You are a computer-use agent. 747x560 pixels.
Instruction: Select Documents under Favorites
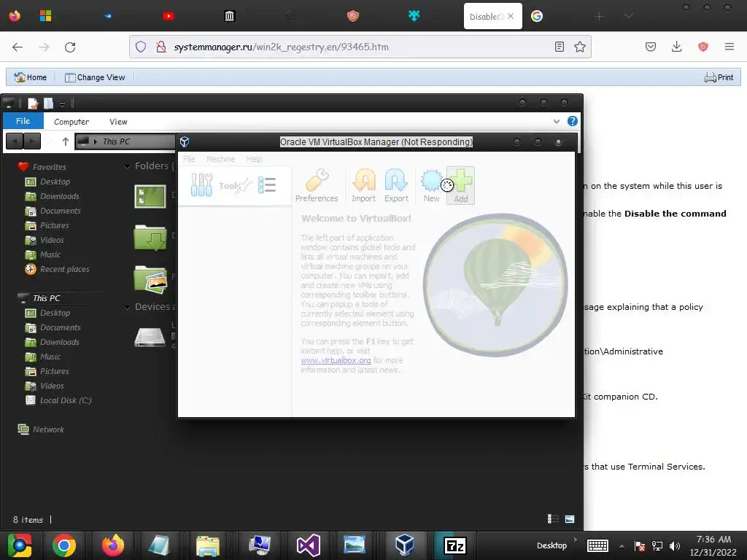coord(60,211)
